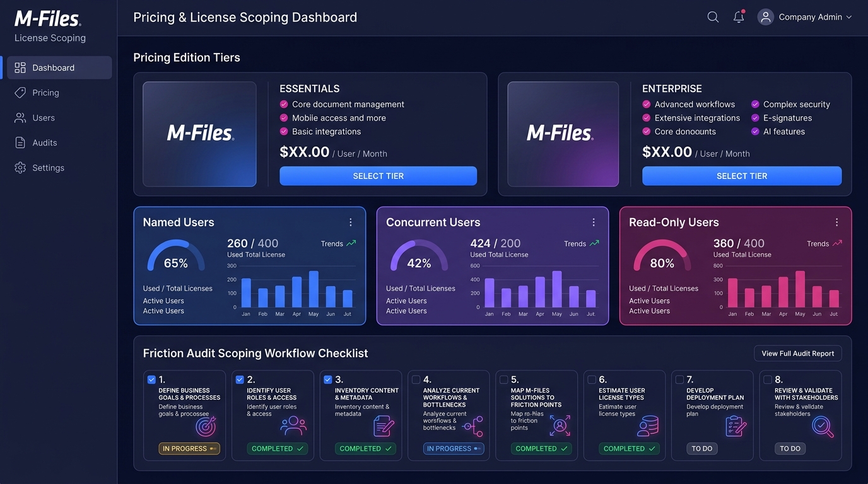Open the search magnifier icon
Viewport: 868px width, 484px height.
click(713, 17)
